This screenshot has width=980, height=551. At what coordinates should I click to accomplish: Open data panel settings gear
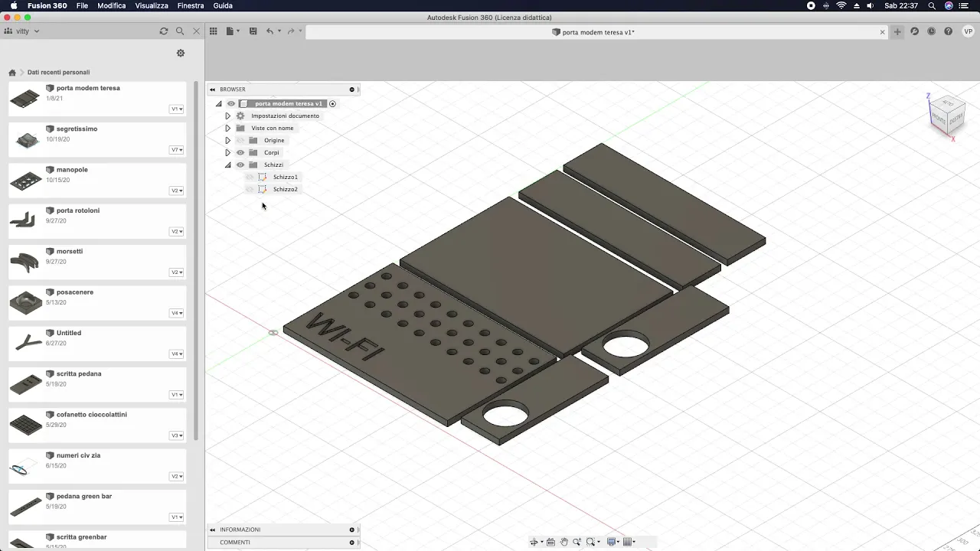(x=181, y=53)
